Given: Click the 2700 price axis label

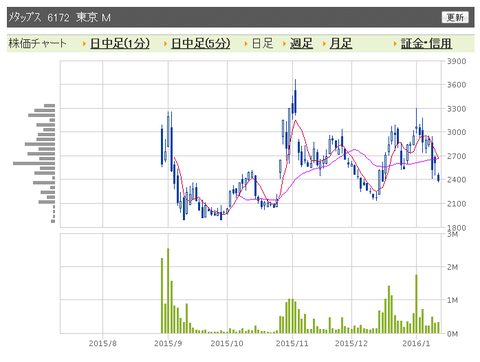Looking at the screenshot, I should [456, 156].
